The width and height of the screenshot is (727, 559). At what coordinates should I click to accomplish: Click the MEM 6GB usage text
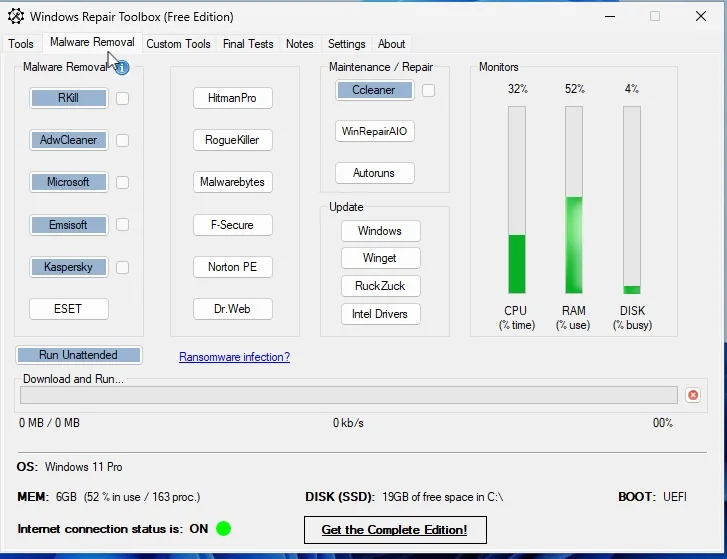coord(128,497)
